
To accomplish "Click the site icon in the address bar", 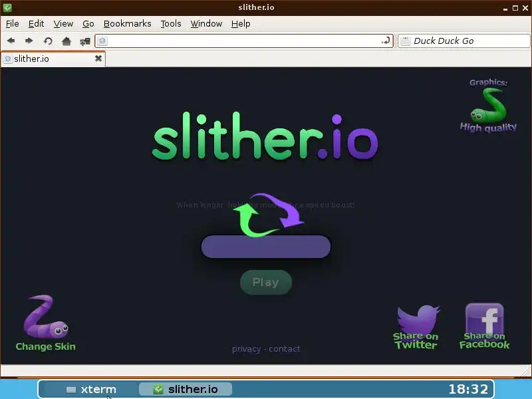I will pyautogui.click(x=102, y=41).
